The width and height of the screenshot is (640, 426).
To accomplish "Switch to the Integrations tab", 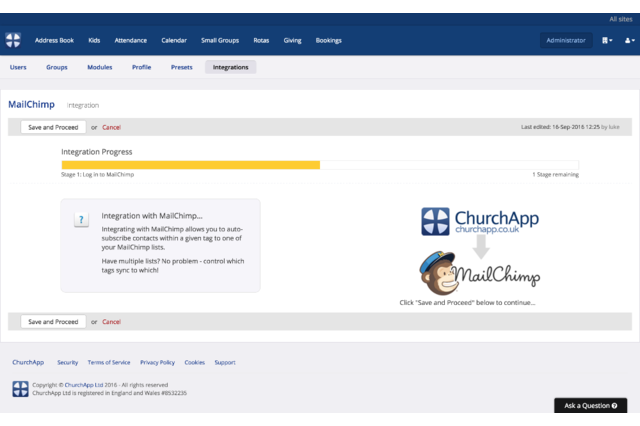I will tap(230, 67).
